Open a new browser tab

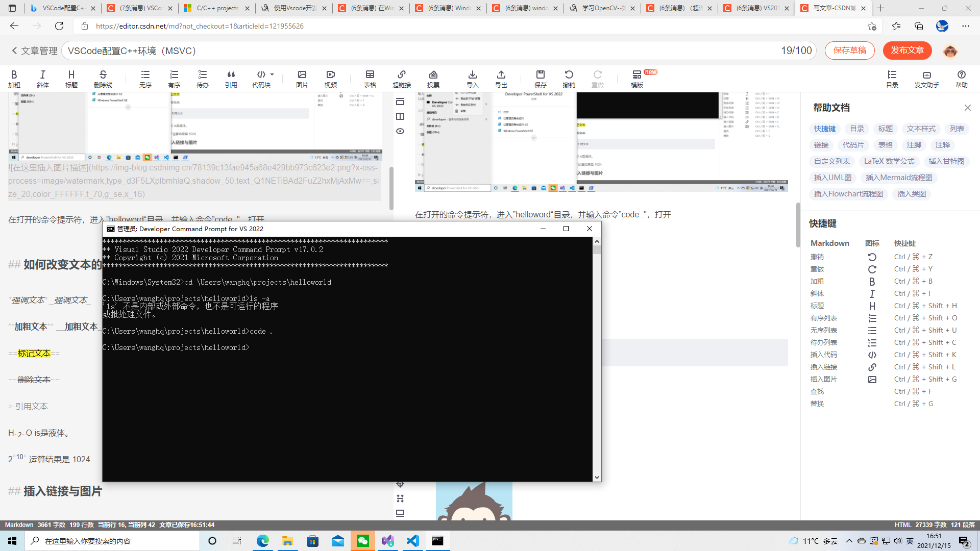click(x=881, y=8)
